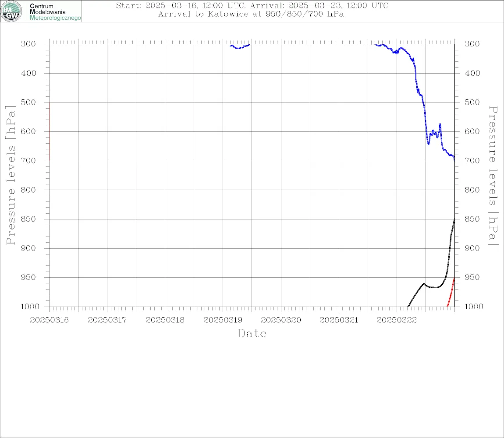
Task: Click the date label 20250319
Action: [223, 320]
